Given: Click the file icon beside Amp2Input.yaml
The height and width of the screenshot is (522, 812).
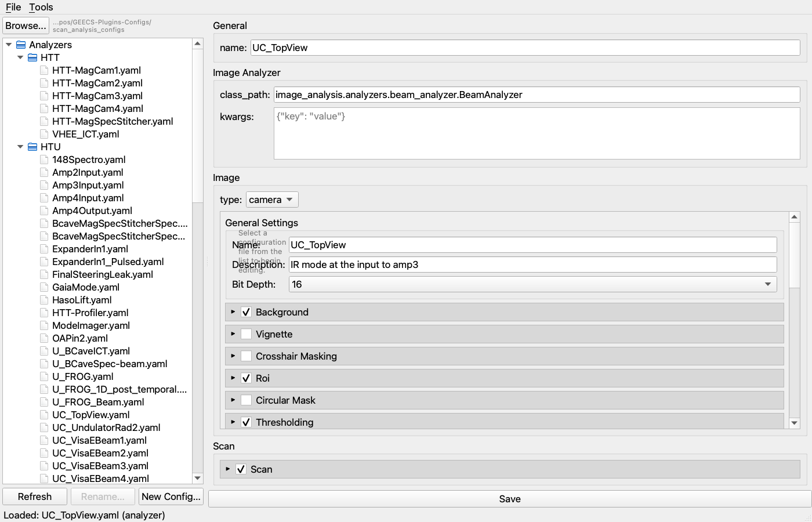Looking at the screenshot, I should point(44,172).
